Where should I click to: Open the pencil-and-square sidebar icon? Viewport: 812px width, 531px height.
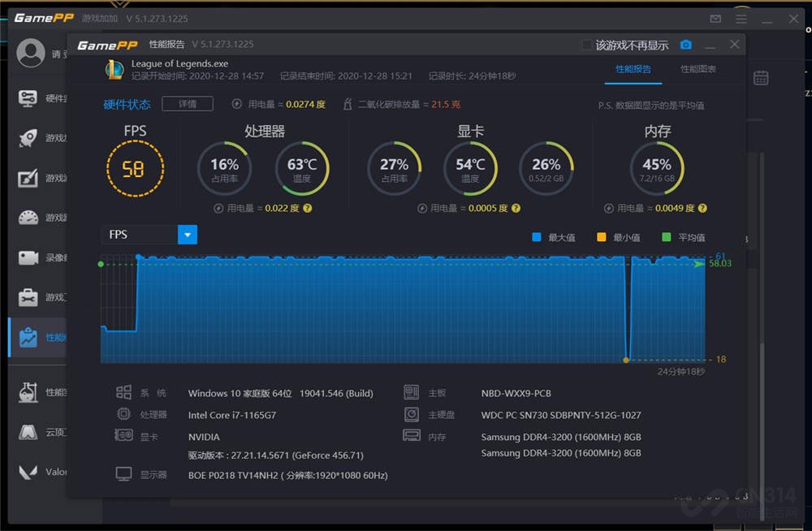pos(28,178)
